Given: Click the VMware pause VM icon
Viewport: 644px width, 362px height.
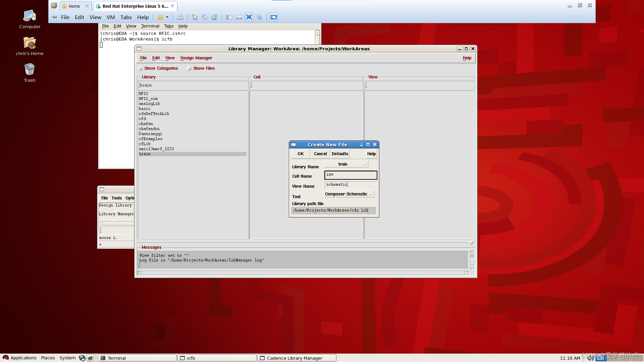Looking at the screenshot, I should tap(160, 17).
